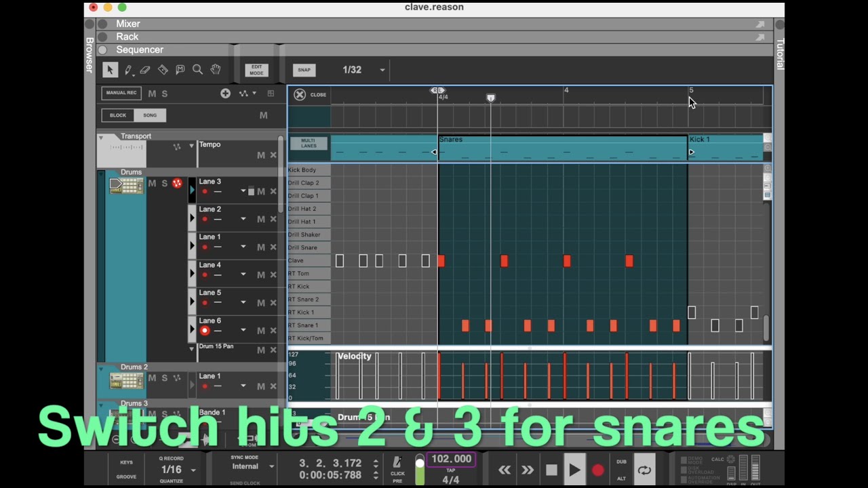Click the 102.000 tempo field
This screenshot has height=488, width=868.
click(451, 459)
